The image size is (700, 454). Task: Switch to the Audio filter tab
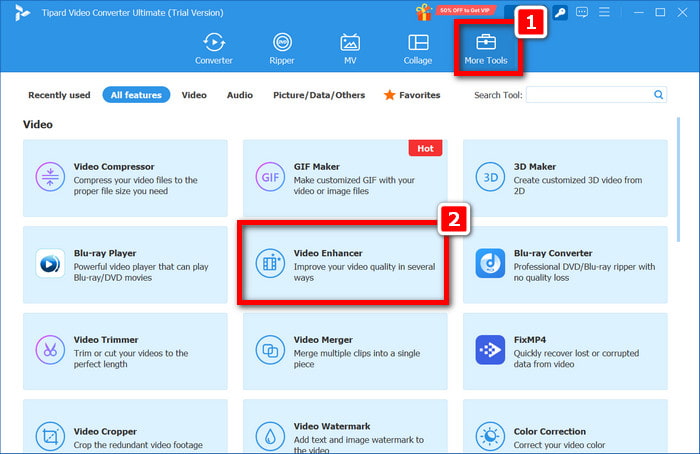[240, 95]
